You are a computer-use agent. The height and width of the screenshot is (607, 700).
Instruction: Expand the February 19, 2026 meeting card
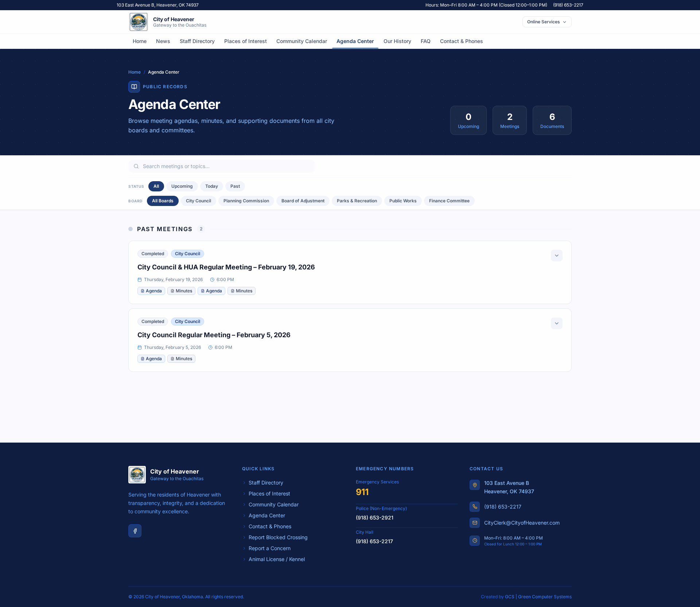pos(557,256)
